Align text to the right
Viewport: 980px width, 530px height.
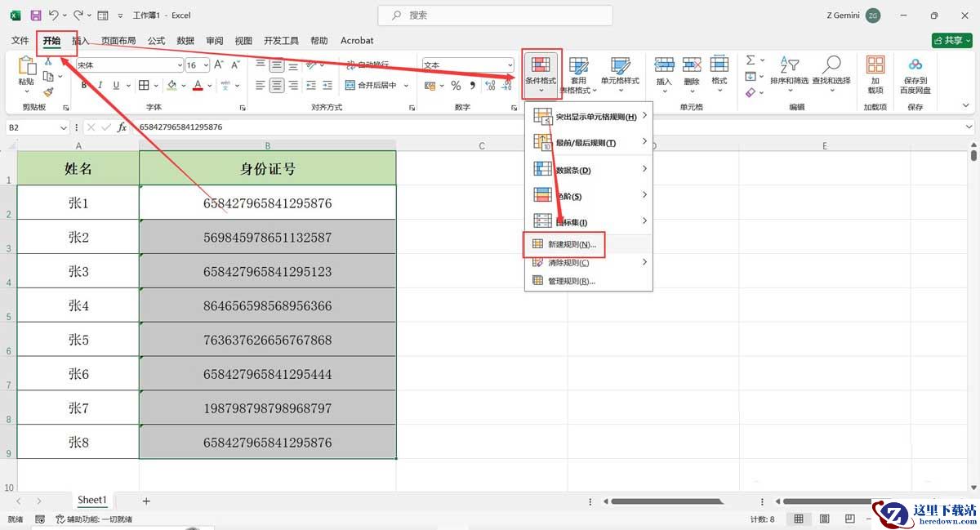point(294,85)
